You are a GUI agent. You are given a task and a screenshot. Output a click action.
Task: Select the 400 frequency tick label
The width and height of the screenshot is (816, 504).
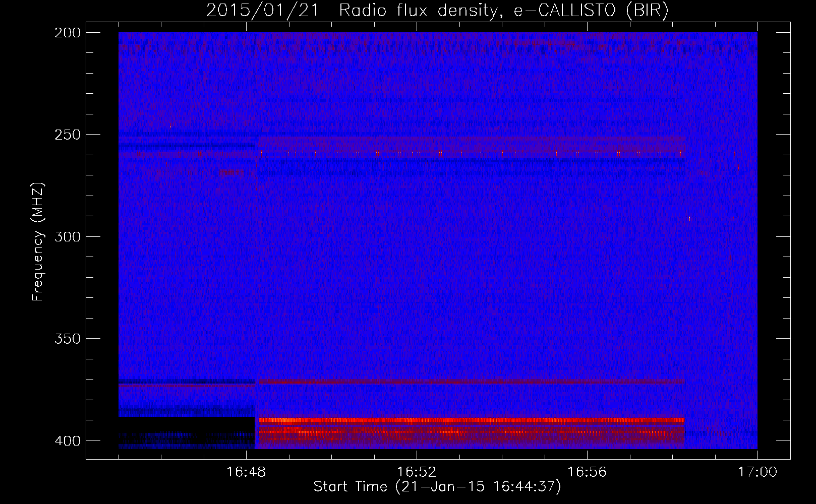(x=67, y=441)
